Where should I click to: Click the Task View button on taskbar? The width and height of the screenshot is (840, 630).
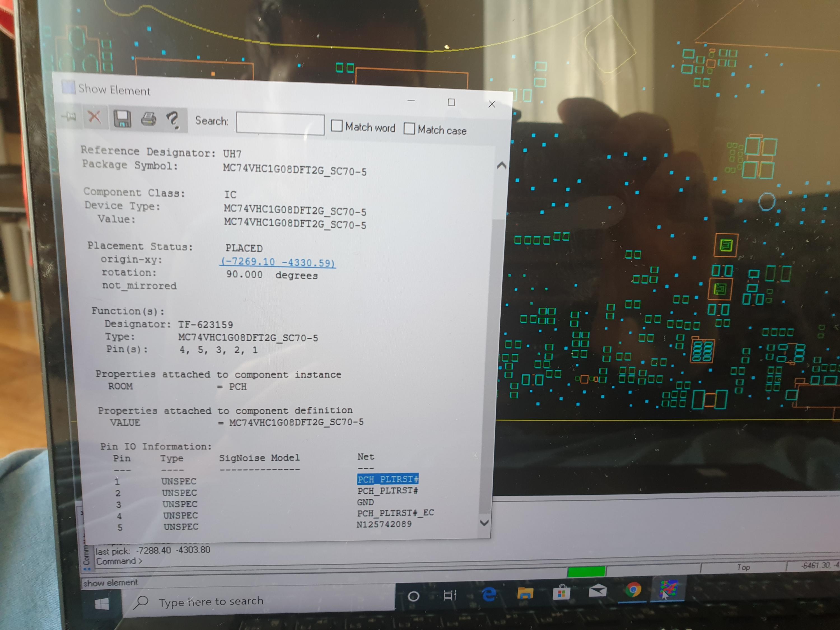450,595
